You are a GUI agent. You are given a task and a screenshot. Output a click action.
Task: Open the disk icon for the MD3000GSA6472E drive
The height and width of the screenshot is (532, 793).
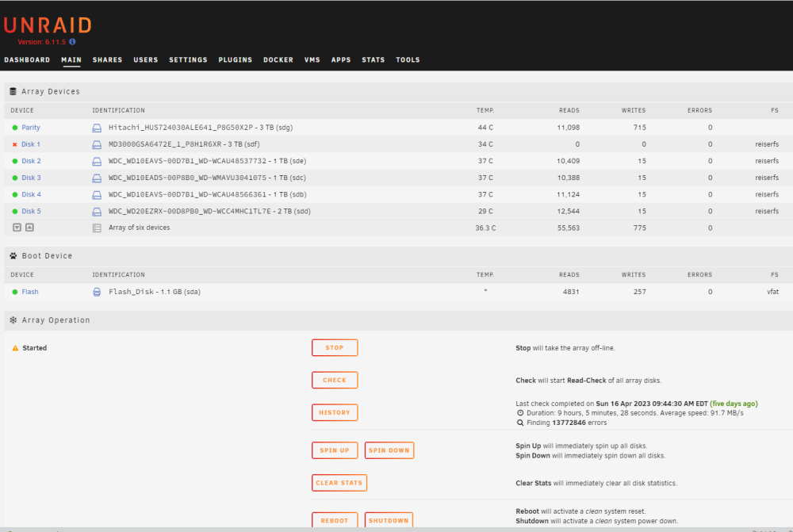97,144
